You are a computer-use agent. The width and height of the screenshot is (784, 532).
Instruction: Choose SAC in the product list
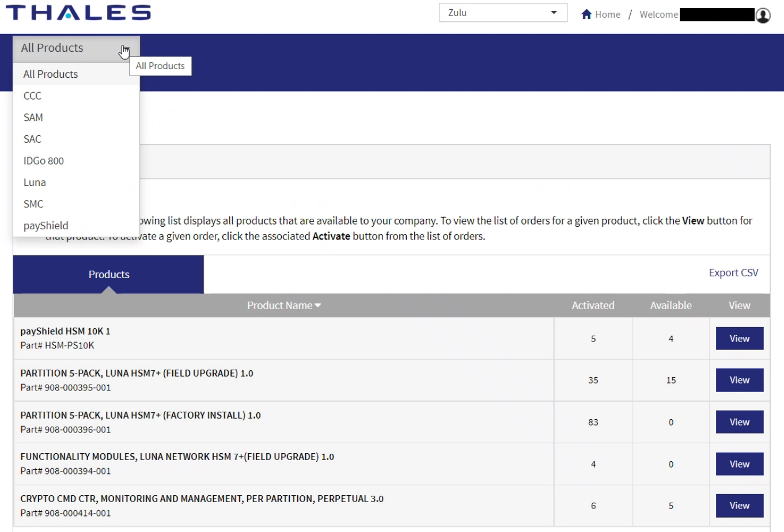[76, 139]
